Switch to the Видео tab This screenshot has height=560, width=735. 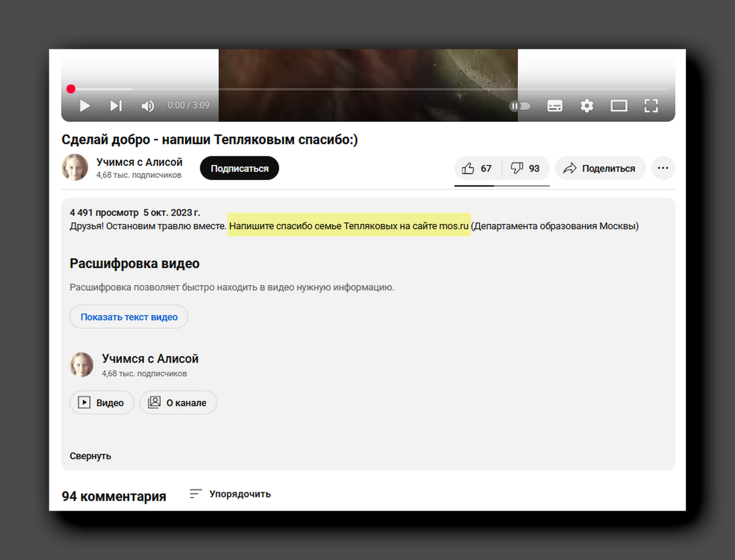click(102, 403)
